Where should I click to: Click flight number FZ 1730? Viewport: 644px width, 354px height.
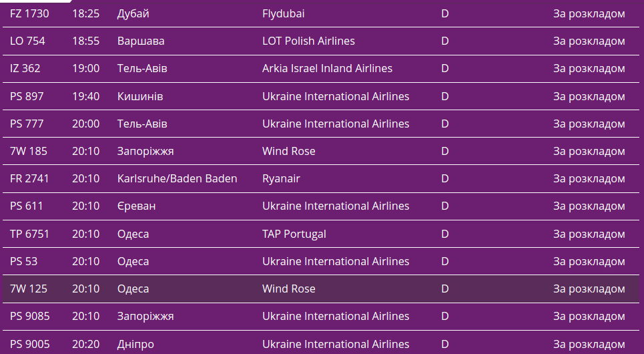[29, 13]
